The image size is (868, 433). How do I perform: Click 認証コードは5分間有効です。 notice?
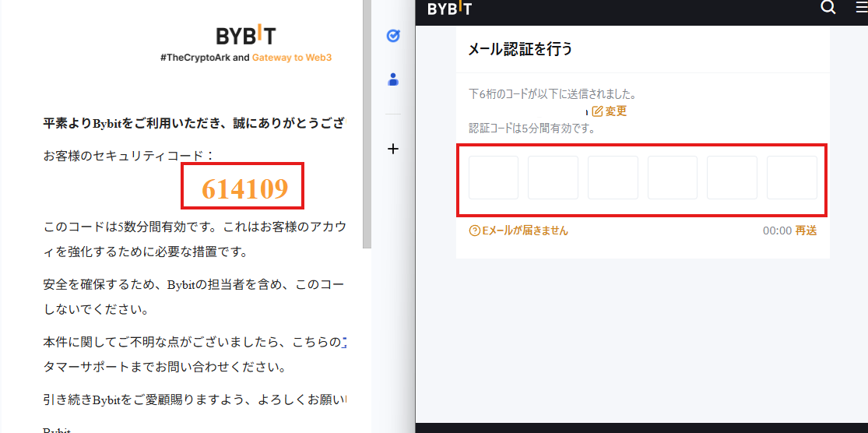(532, 129)
